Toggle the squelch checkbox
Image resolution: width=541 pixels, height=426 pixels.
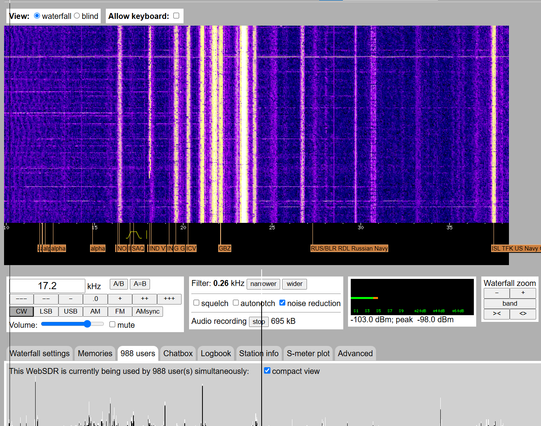pyautogui.click(x=196, y=303)
